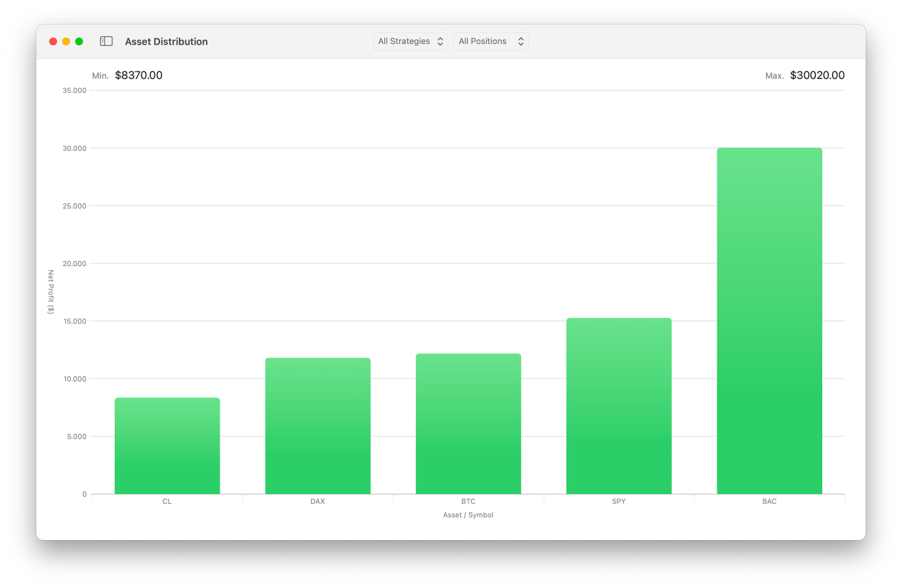Click the 35.000 y-axis value
The height and width of the screenshot is (588, 902).
(x=75, y=91)
